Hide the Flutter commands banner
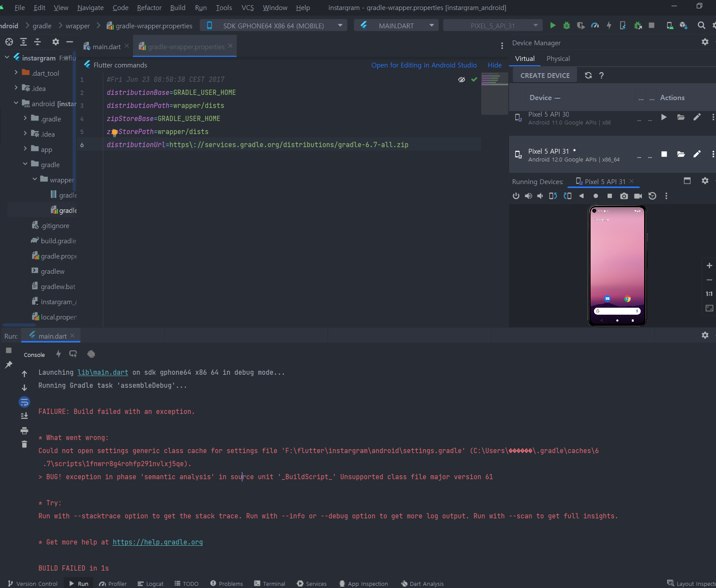 coord(494,65)
